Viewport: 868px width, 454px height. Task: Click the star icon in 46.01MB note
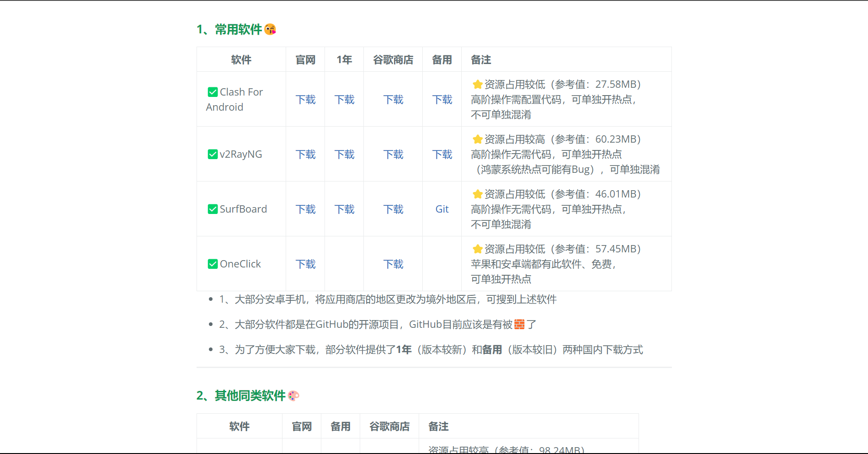tap(478, 194)
